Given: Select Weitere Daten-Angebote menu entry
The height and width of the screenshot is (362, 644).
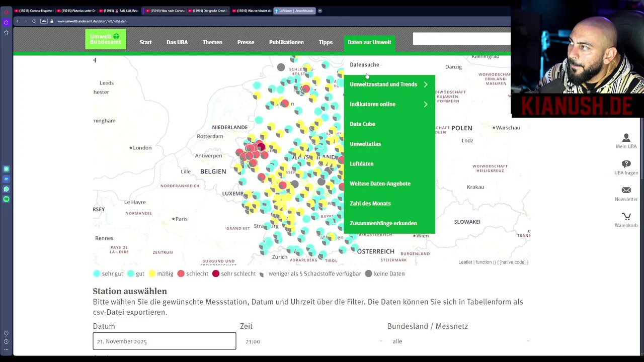Looking at the screenshot, I should 380,184.
